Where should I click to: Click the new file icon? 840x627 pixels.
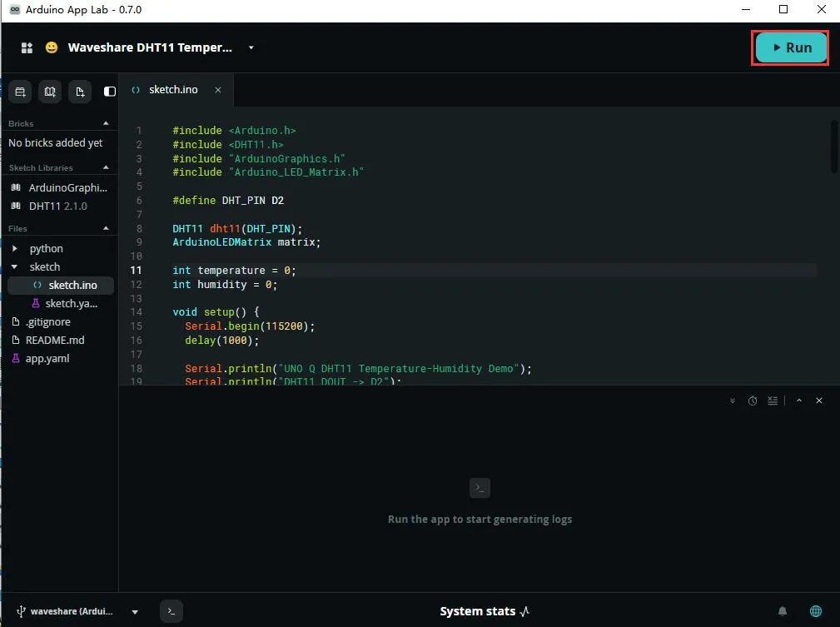click(80, 92)
